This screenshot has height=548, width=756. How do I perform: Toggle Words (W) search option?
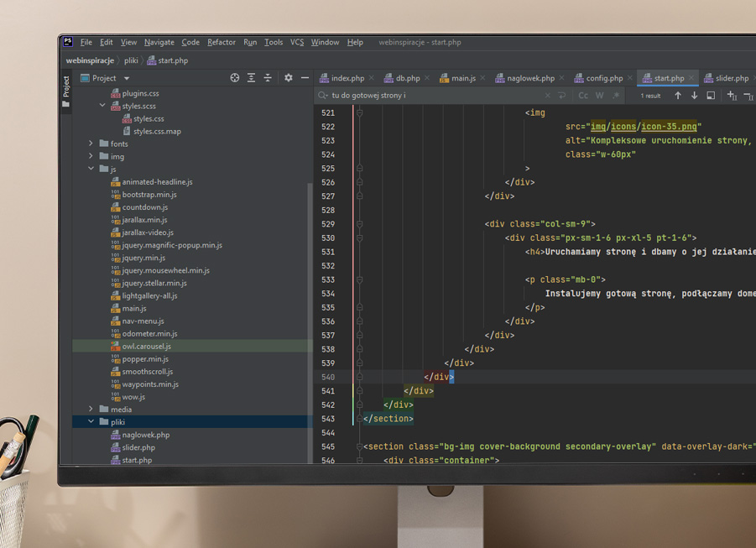point(599,96)
